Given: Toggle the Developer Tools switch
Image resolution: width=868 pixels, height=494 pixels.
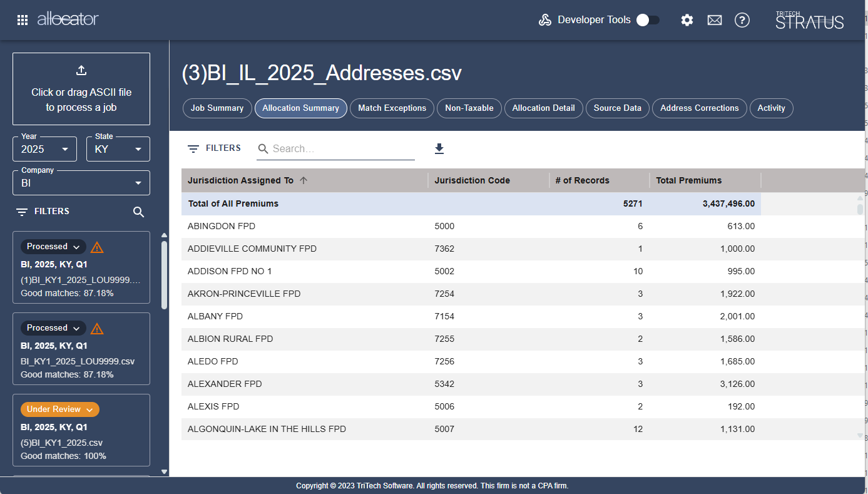Looking at the screenshot, I should coord(648,20).
